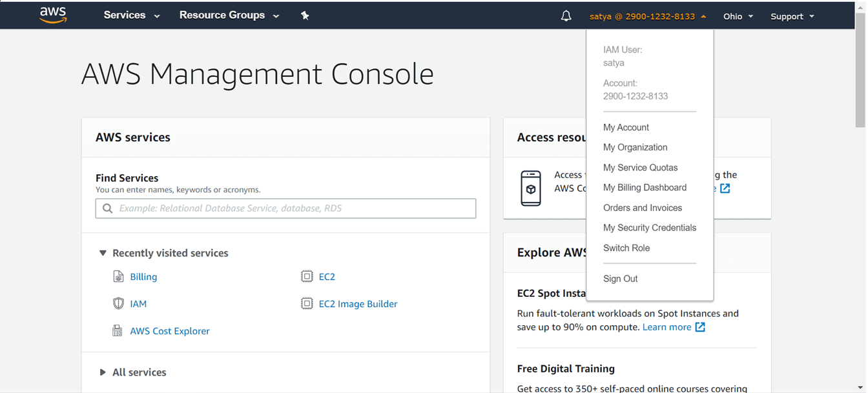Select My Billing Dashboard from account menu
The width and height of the screenshot is (868, 393).
(645, 188)
